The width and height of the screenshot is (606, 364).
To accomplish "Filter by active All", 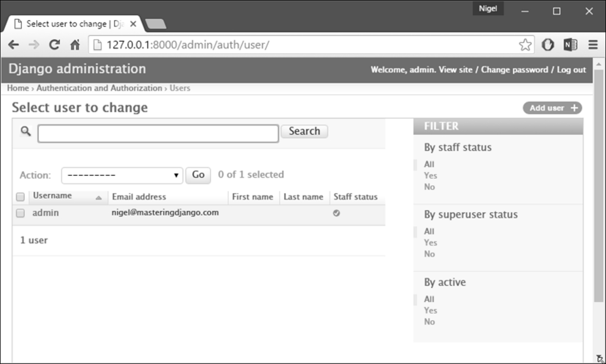I will [x=429, y=299].
